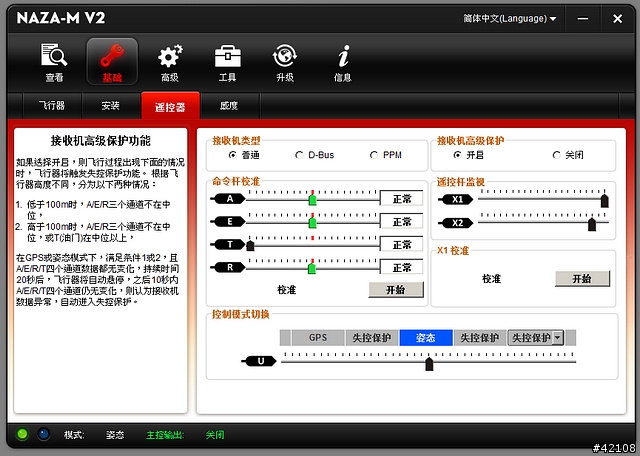Expand the last 失控保护 mode dropdown
640x456 pixels.
click(x=558, y=338)
